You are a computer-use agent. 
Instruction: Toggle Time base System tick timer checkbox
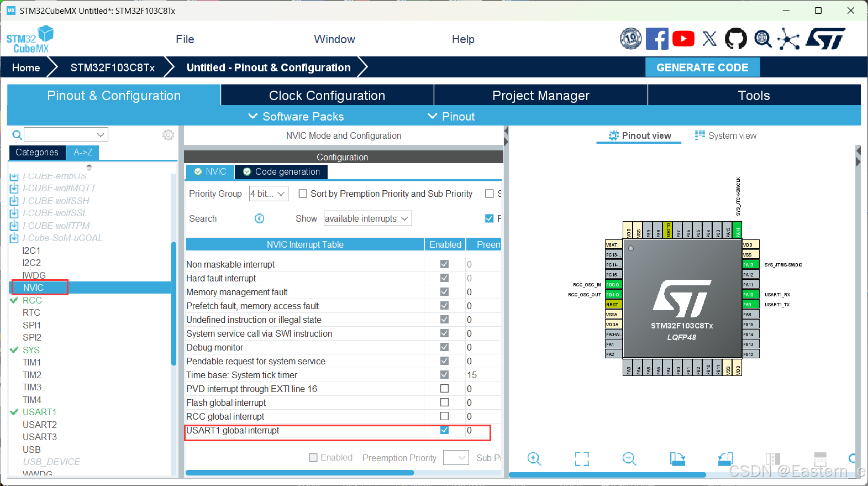tap(444, 375)
